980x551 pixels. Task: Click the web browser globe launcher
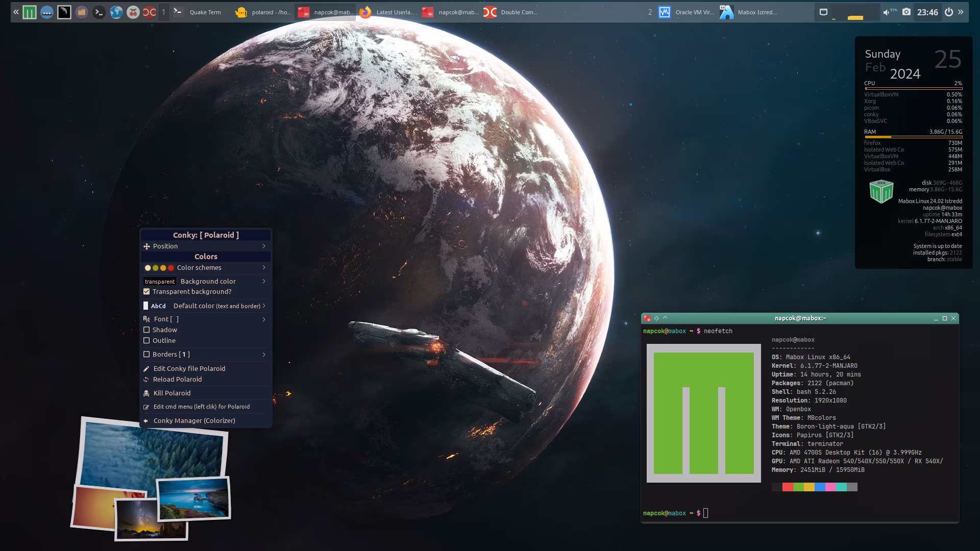116,12
